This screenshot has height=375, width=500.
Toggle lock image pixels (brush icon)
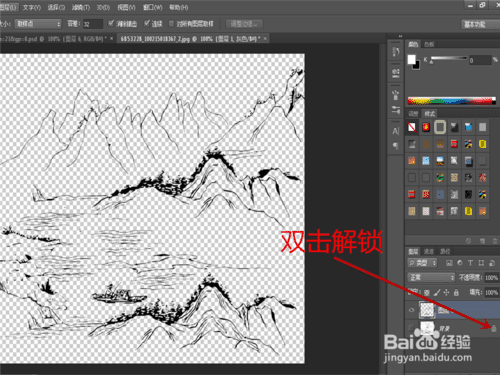click(437, 293)
